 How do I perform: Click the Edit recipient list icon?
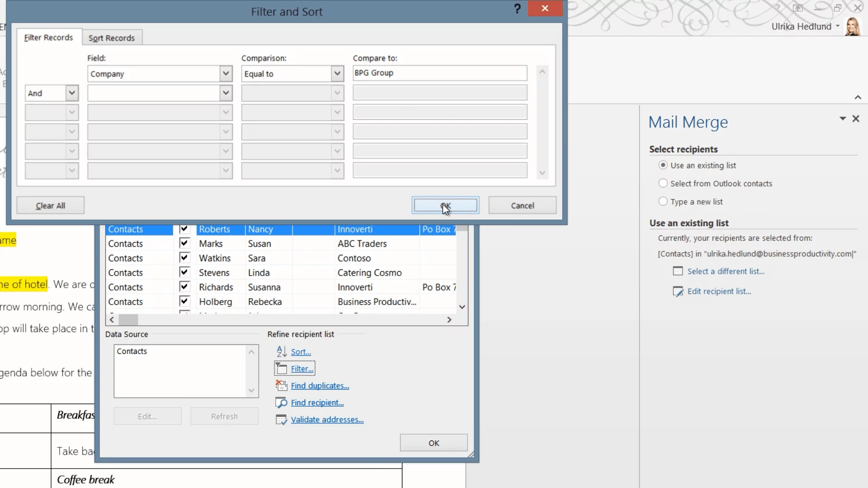678,291
